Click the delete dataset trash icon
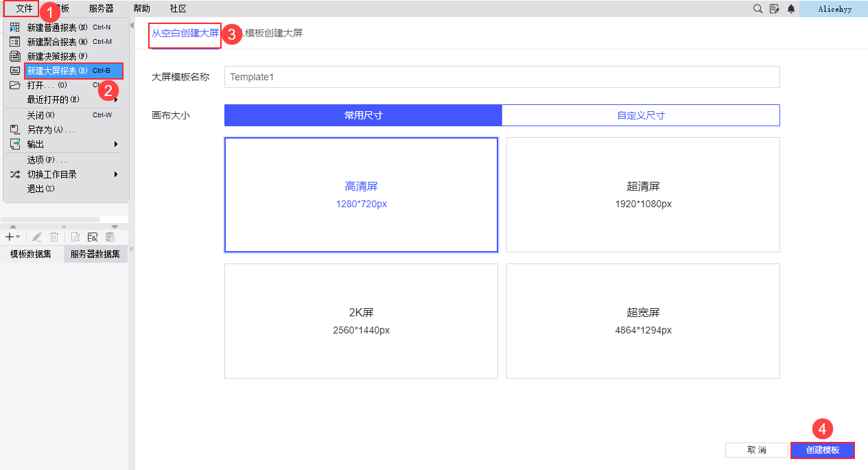Viewport: 868px width, 470px height. point(55,237)
